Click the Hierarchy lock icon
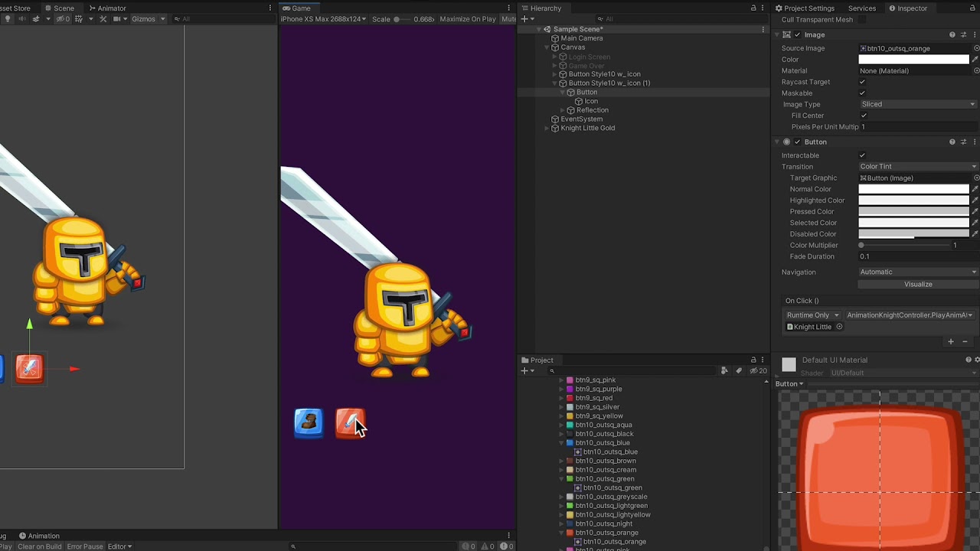This screenshot has height=551, width=980. pyautogui.click(x=753, y=8)
